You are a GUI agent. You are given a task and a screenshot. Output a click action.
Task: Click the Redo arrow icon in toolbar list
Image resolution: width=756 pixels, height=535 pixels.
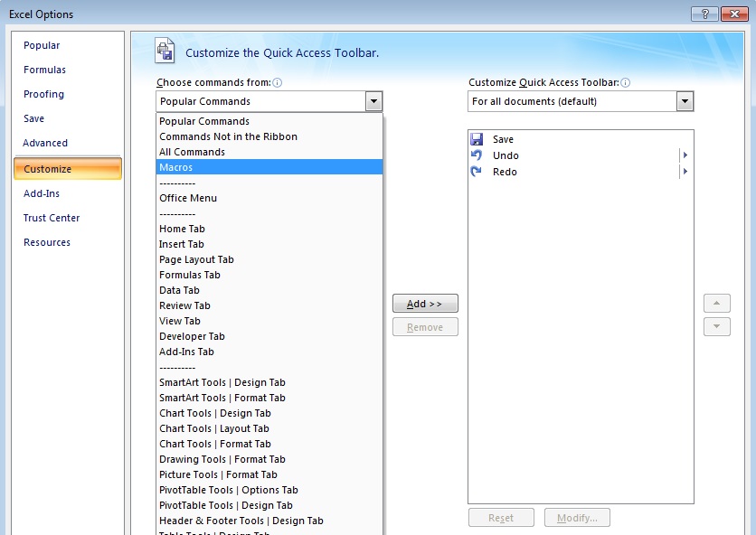[x=476, y=172]
